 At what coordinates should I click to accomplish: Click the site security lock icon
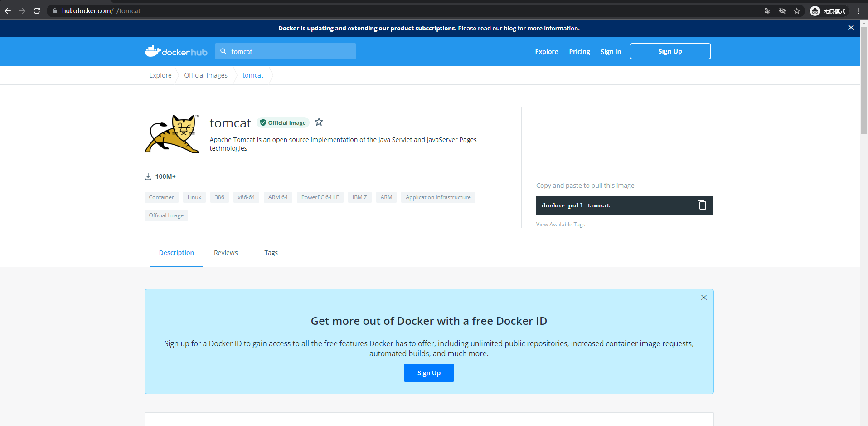(55, 11)
